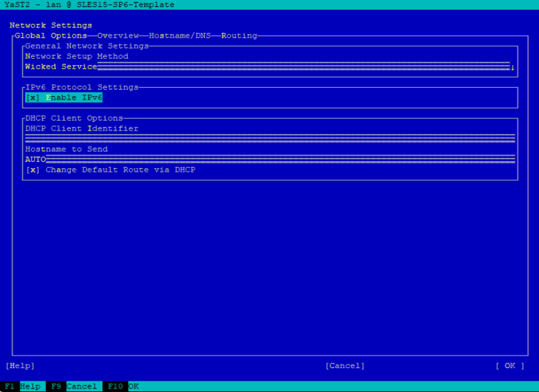Click the Cancel button
The width and height of the screenshot is (539, 392).
345,366
